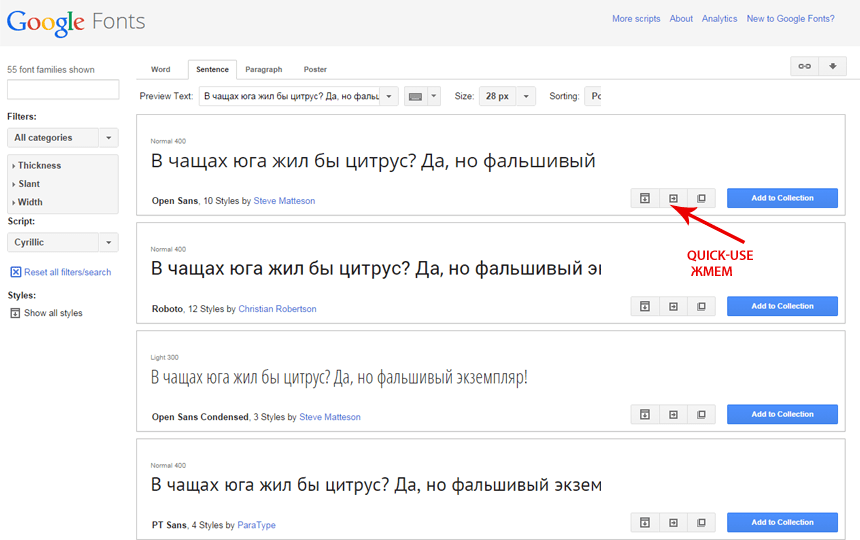
Task: Add PT Sans to Collection
Action: click(782, 522)
